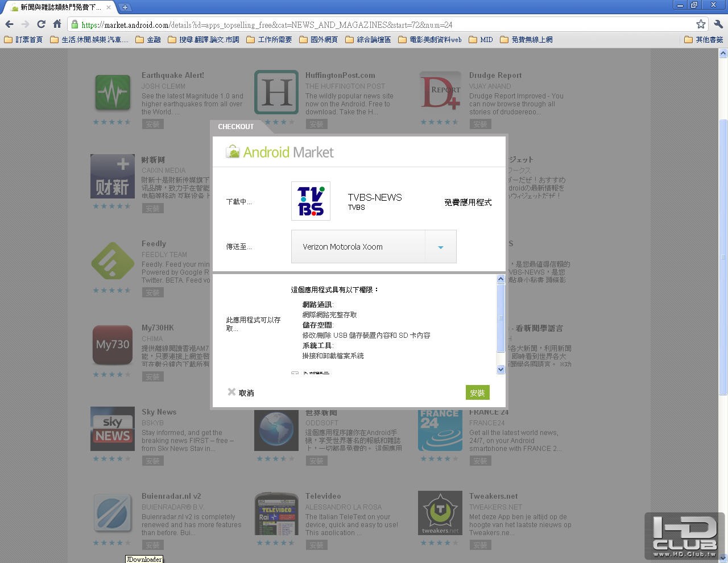The width and height of the screenshot is (728, 563).
Task: Open the Earthquake Alert! title link
Action: 173,75
